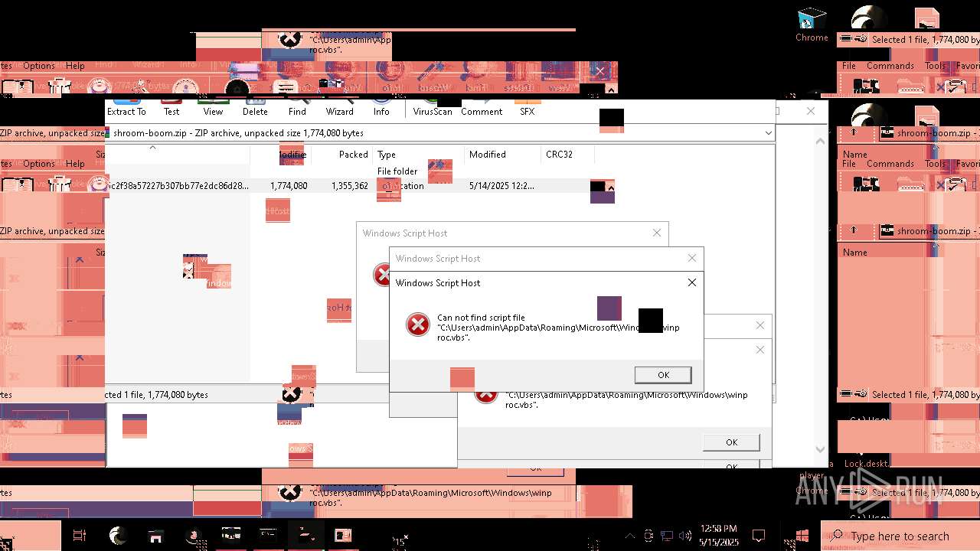Sort by the Packed column header
Image resolution: width=980 pixels, height=551 pixels.
341,155
